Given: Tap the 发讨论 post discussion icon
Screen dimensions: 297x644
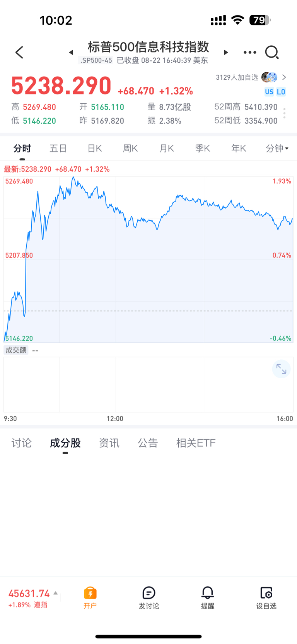Looking at the screenshot, I should 149,598.
